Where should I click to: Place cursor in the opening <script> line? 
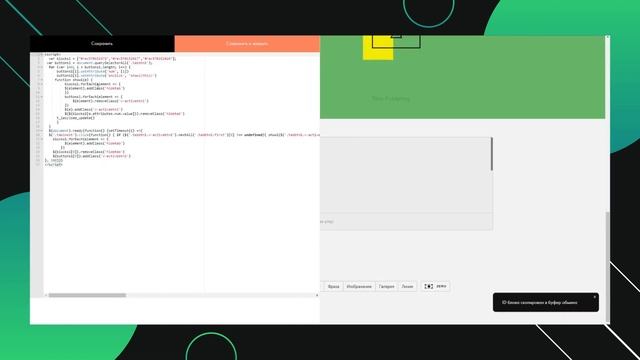pos(53,54)
